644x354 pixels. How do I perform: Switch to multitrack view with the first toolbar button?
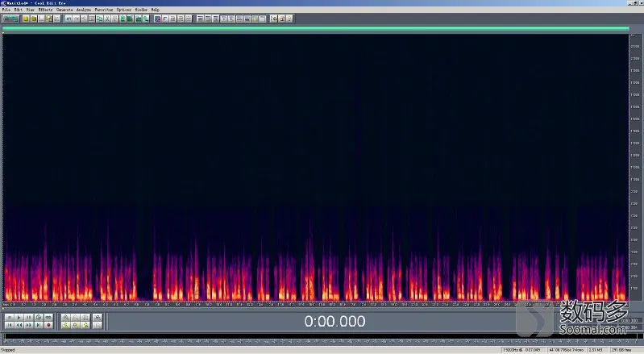(10, 19)
